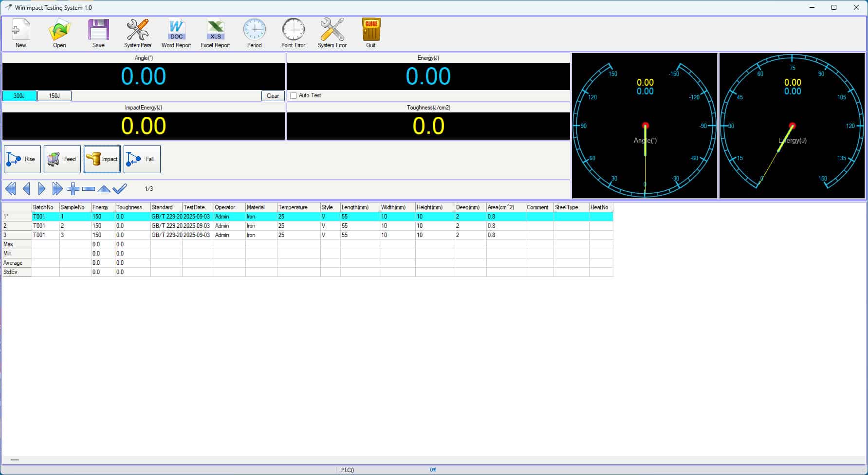Viewport: 868px width, 475px height.
Task: Save the current test data
Action: coord(98,33)
